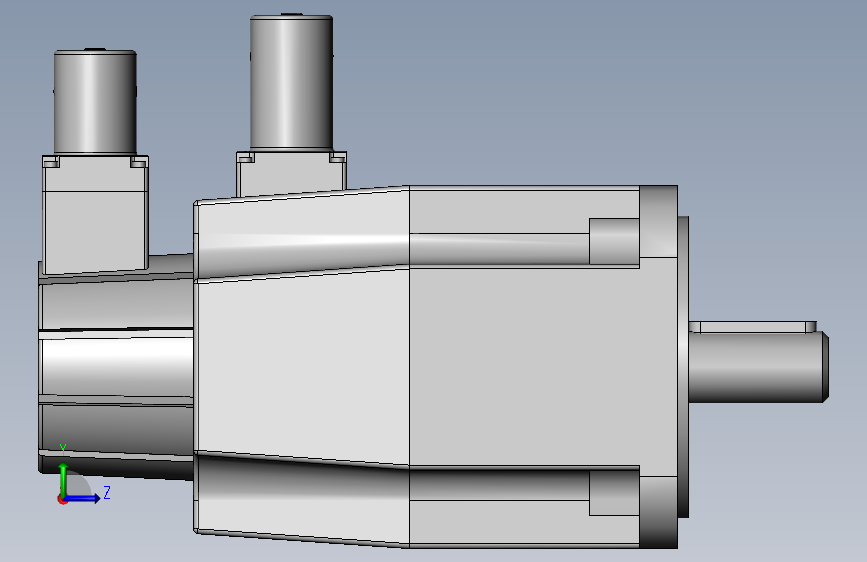Image resolution: width=867 pixels, height=562 pixels.
Task: Select the shorter cylindrical connector at the rear
Action: [95, 102]
